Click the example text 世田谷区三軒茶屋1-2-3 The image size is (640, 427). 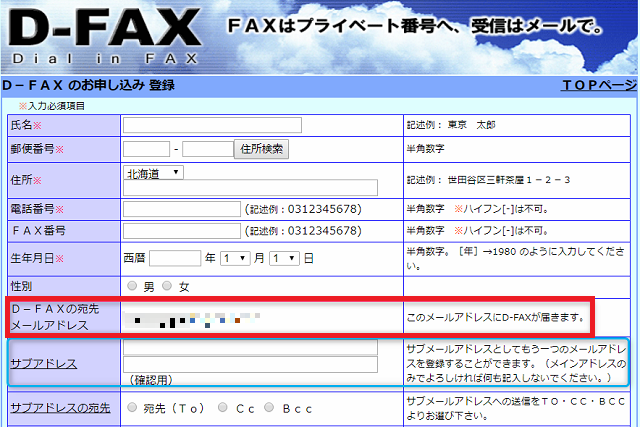pyautogui.click(x=509, y=180)
